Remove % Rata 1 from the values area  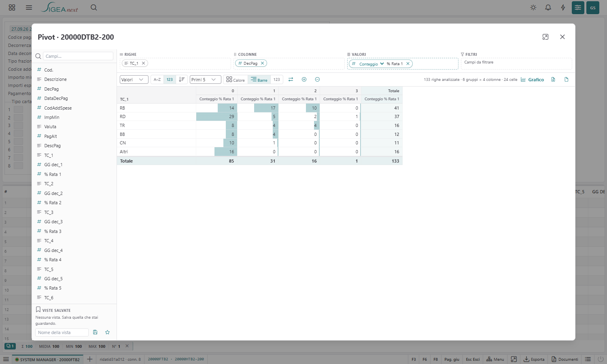click(408, 63)
